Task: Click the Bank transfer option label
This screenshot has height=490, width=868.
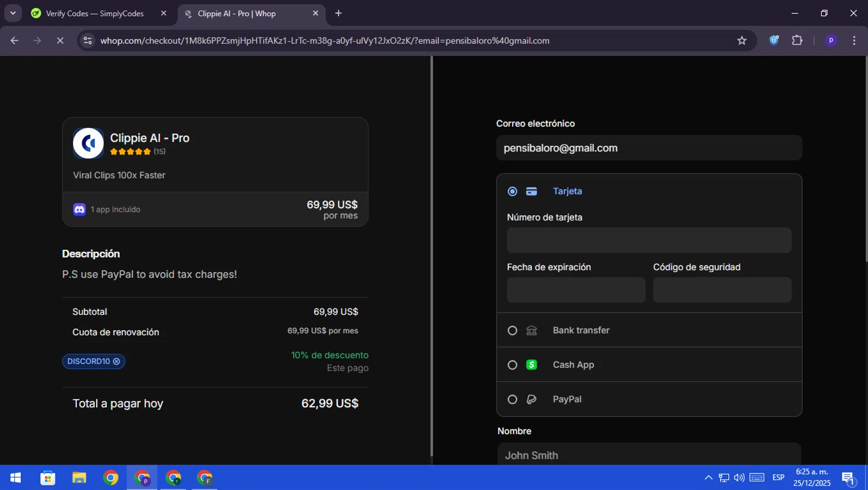Action: (581, 330)
